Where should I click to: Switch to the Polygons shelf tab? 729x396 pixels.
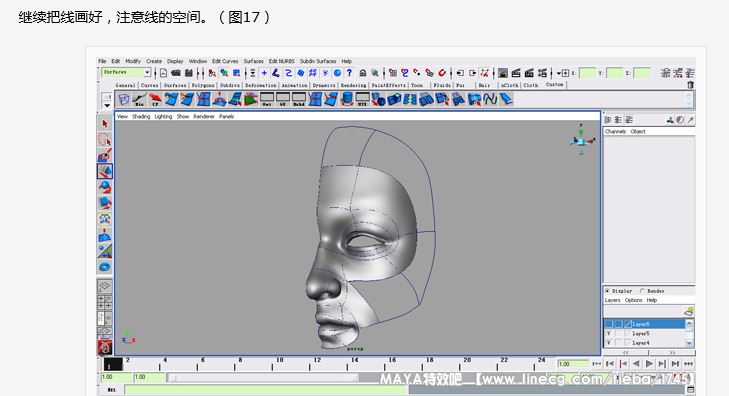coord(203,85)
